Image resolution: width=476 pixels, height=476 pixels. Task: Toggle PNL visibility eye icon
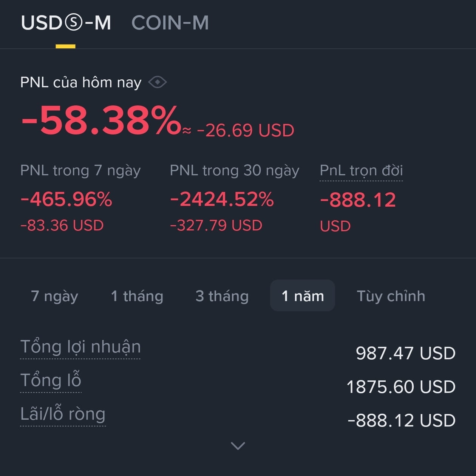click(x=158, y=82)
